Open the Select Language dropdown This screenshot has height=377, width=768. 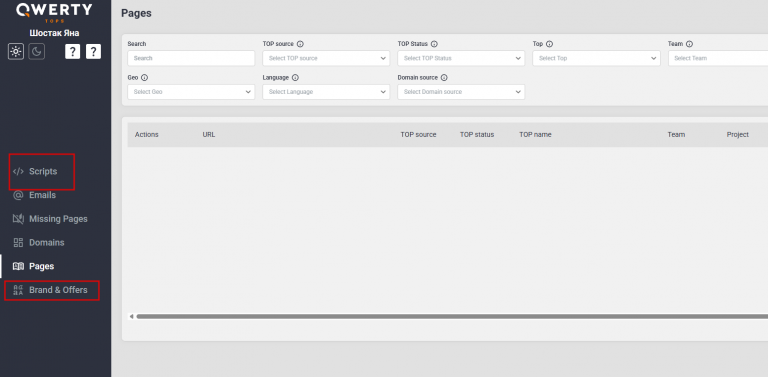click(x=326, y=92)
